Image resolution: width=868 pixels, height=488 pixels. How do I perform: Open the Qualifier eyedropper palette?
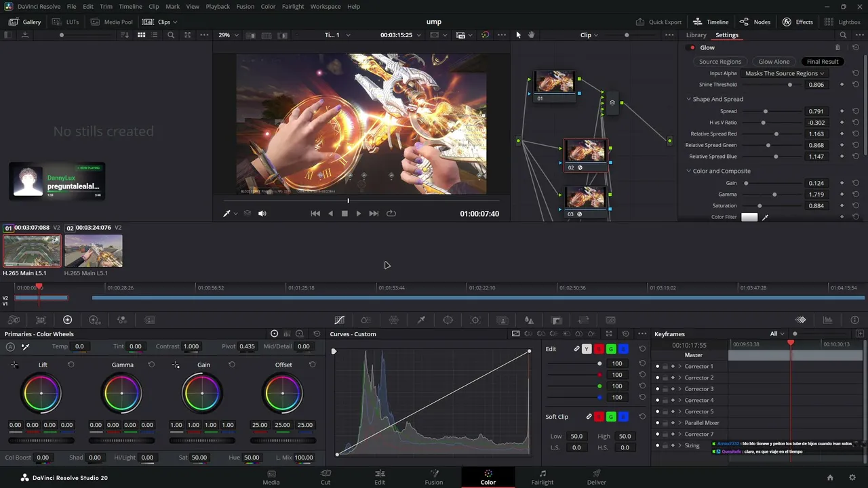point(421,320)
